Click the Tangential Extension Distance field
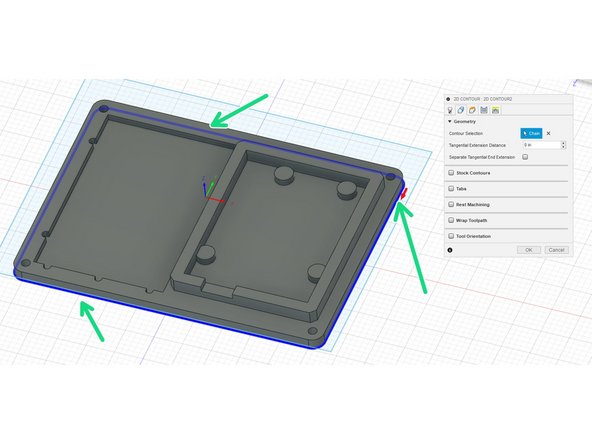The image size is (592, 444). (542, 145)
